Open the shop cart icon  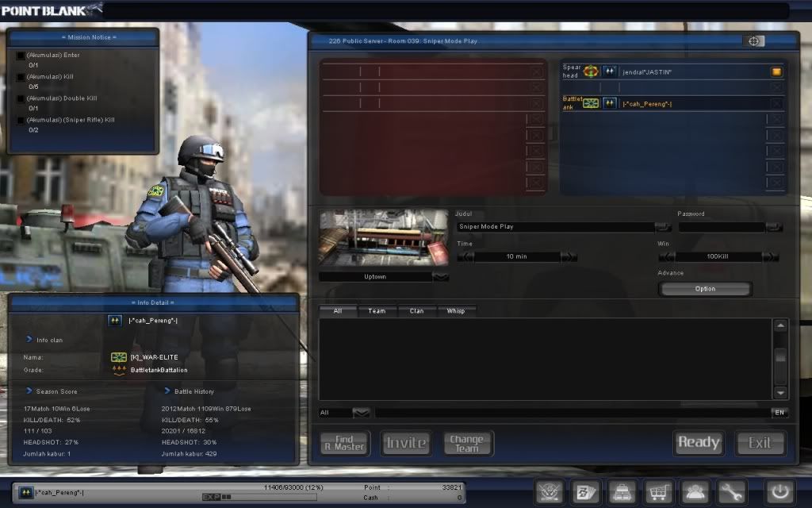(658, 492)
